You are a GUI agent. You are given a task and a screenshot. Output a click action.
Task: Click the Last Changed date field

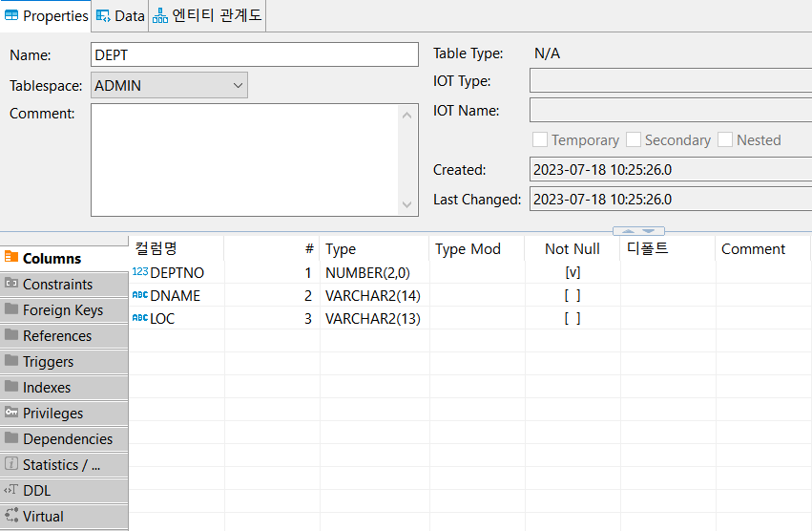[671, 199]
